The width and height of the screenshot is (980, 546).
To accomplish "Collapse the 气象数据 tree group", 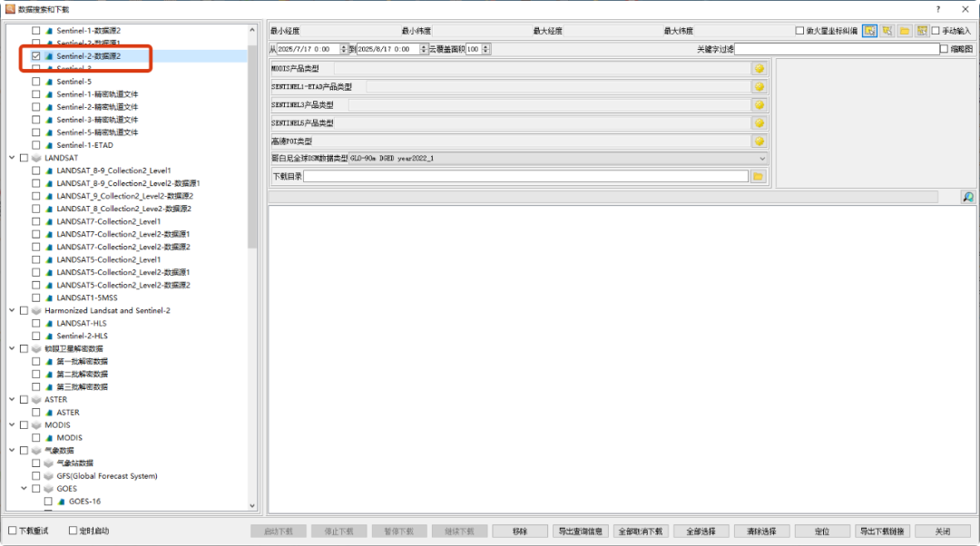I will (12, 451).
